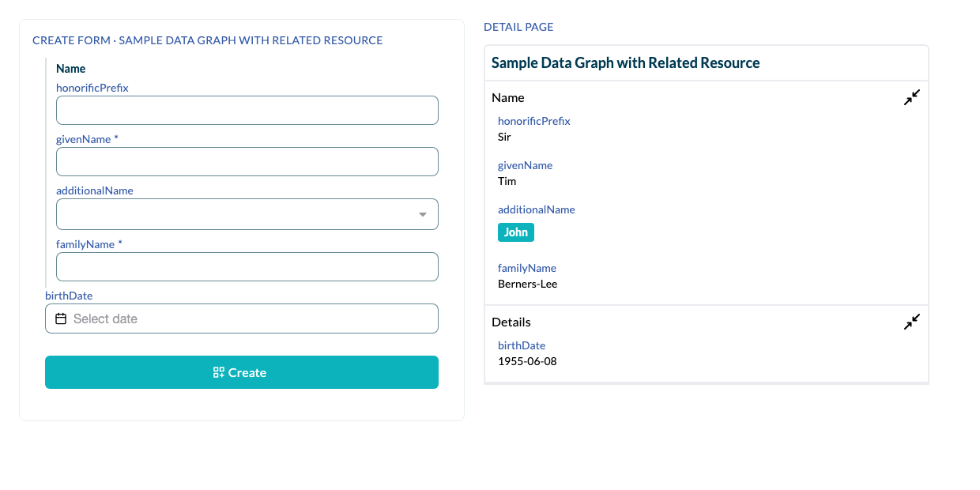Click the calendar icon in the birthDate field
The height and width of the screenshot is (490, 980).
pyautogui.click(x=61, y=318)
